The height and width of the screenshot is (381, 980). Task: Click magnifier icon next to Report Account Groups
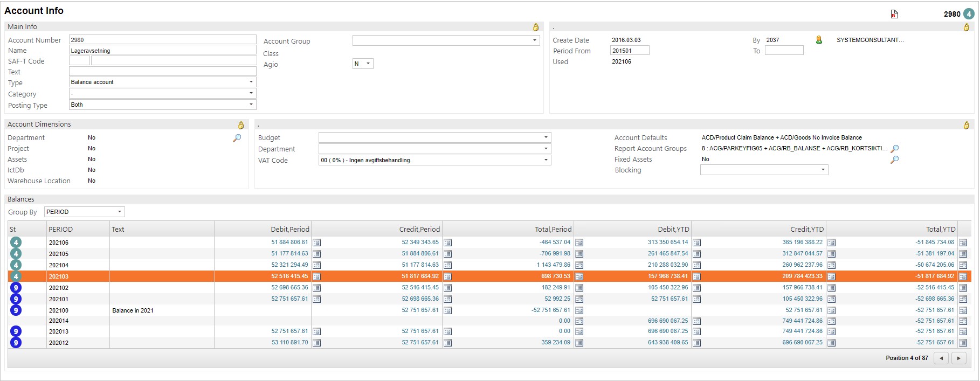(895, 149)
